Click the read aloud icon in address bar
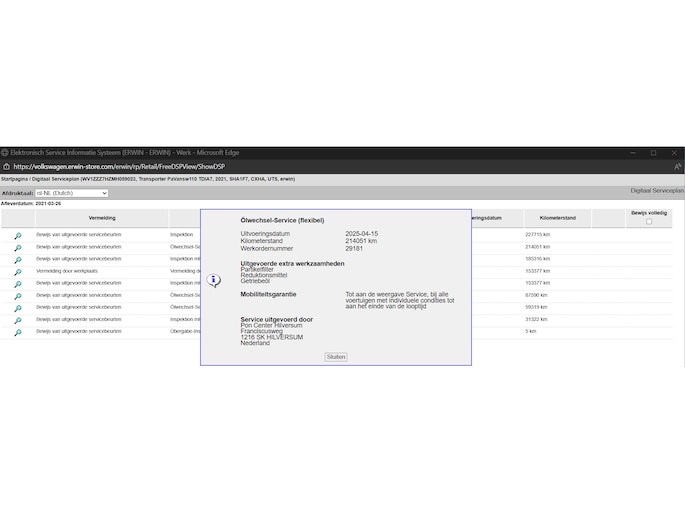Screen dimensions: 685x514 pos(677,167)
